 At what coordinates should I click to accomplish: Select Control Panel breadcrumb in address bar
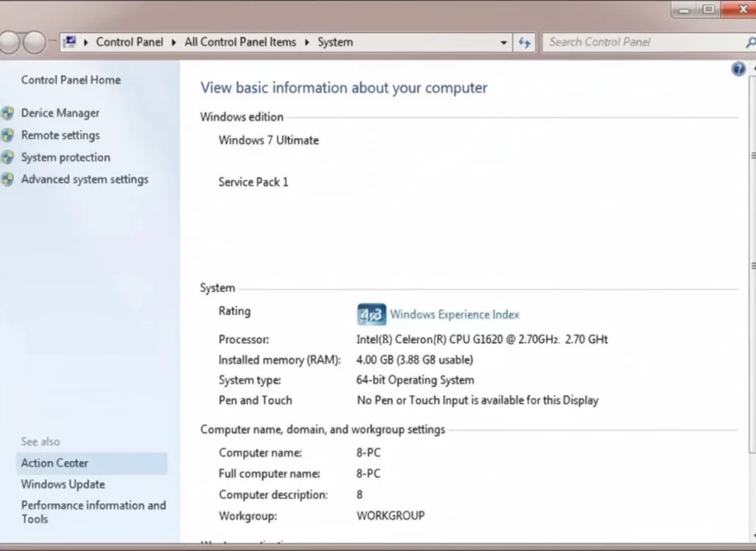click(x=129, y=43)
